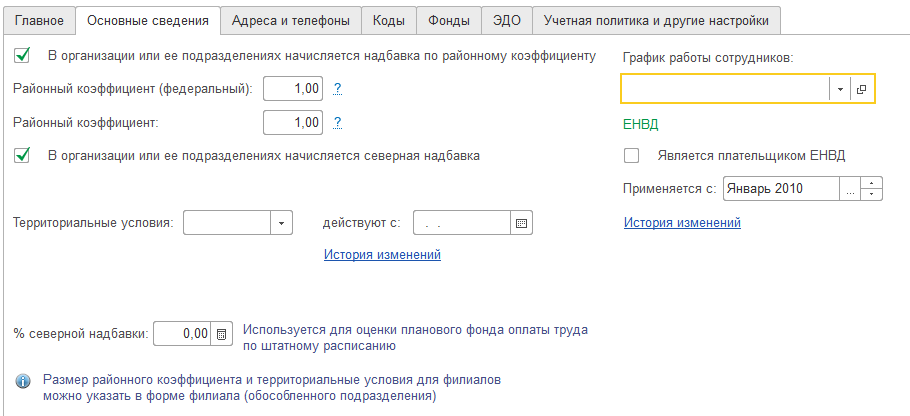Viewport: 910px width, 416px height.
Task: Uncheck the северная надбавка checkbox
Action: tap(23, 156)
